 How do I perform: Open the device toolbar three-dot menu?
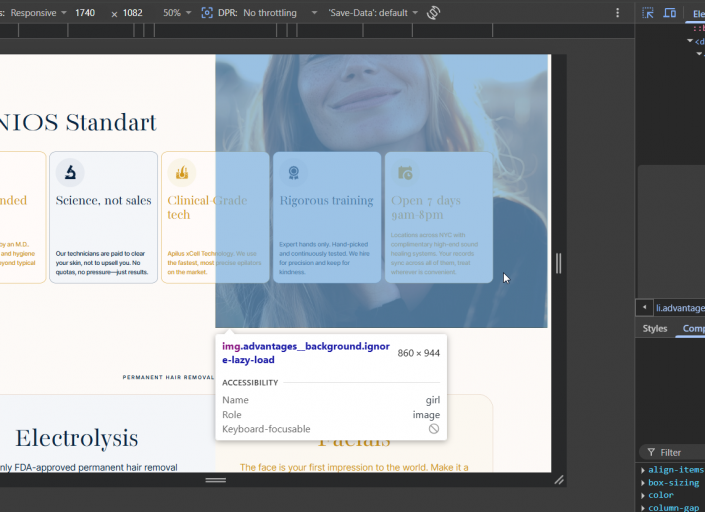[617, 13]
